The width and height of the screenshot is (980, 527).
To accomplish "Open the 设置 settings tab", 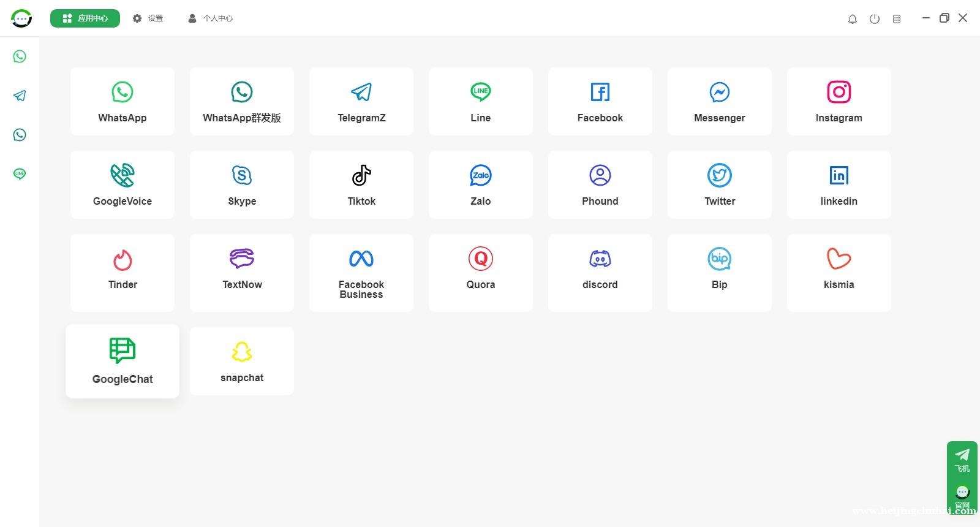I will point(148,18).
